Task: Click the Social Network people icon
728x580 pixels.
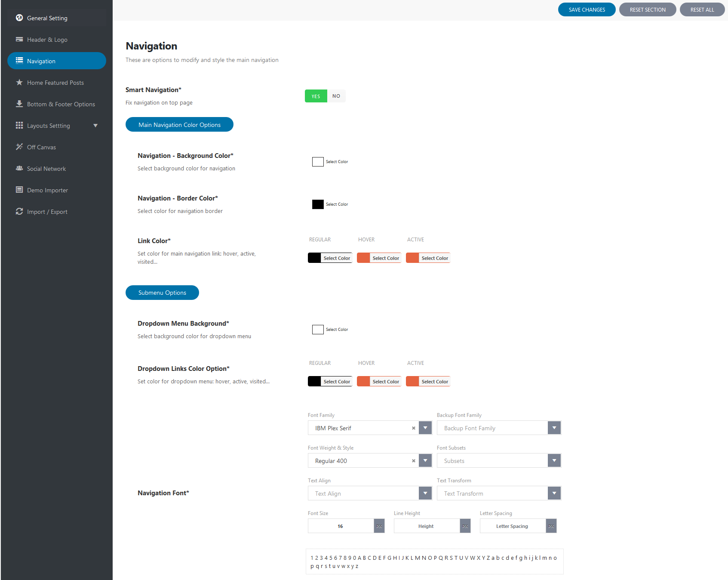Action: point(19,168)
